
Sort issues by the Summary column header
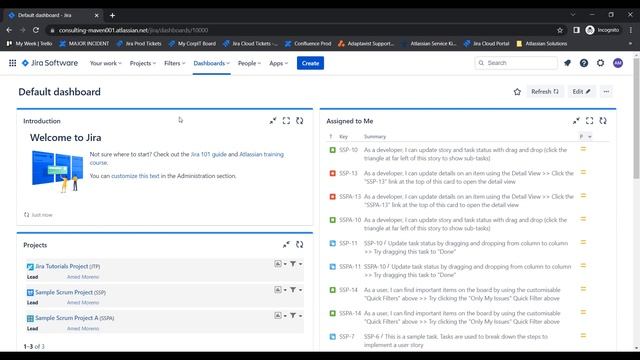point(375,137)
